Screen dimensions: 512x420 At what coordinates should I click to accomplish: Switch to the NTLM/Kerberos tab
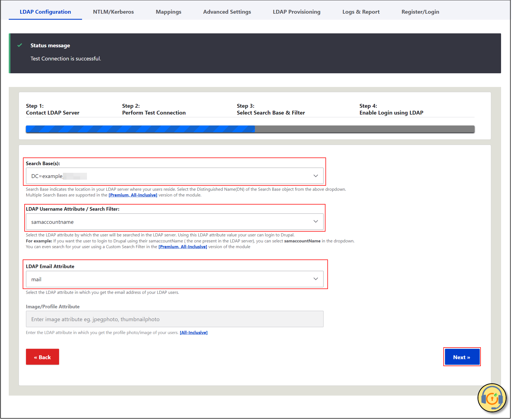pos(113,12)
